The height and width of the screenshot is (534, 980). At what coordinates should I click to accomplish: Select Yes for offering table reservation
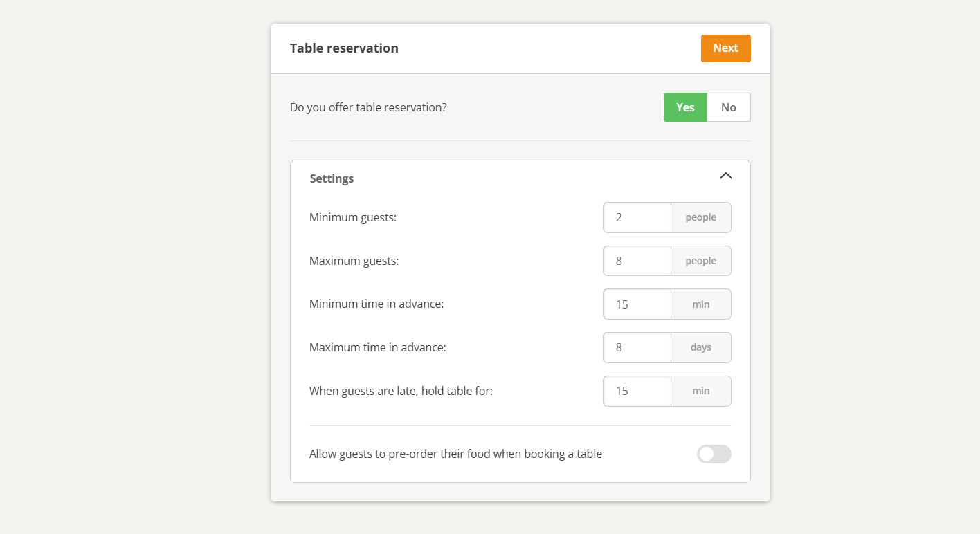click(685, 107)
